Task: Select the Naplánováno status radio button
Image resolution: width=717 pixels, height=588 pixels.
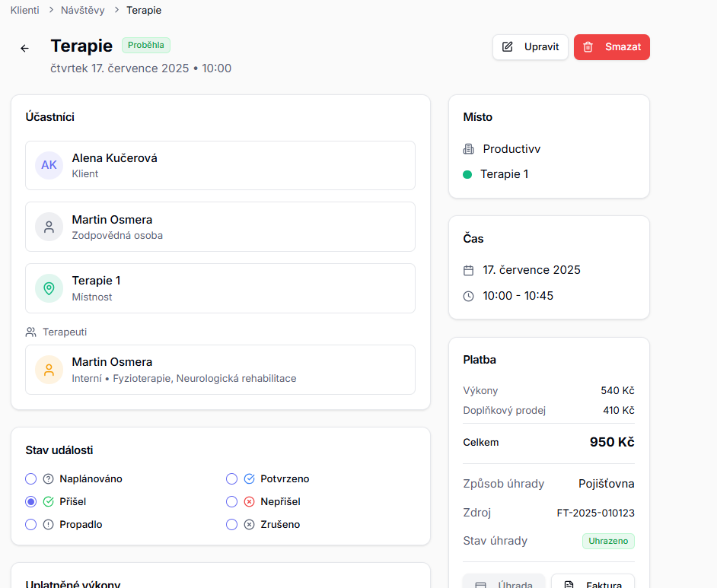Action: coord(31,479)
